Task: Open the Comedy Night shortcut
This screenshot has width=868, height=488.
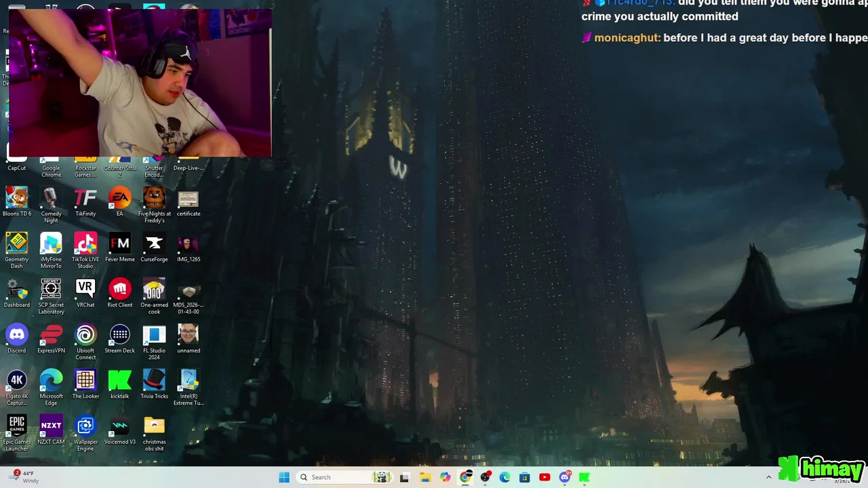Action: (51, 205)
